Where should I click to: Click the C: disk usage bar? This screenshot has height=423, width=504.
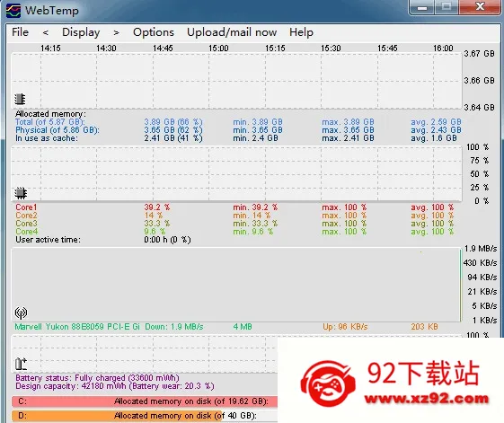[x=145, y=401]
